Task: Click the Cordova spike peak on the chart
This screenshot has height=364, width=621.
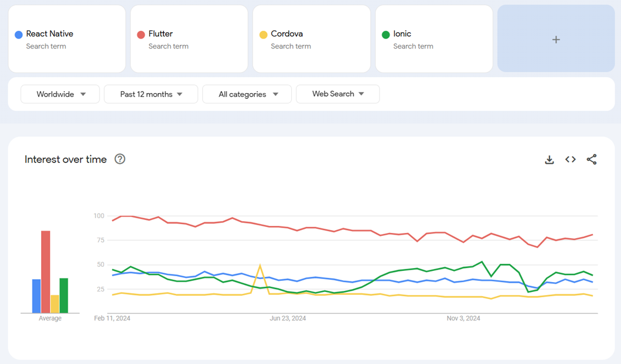Action: pos(260,265)
